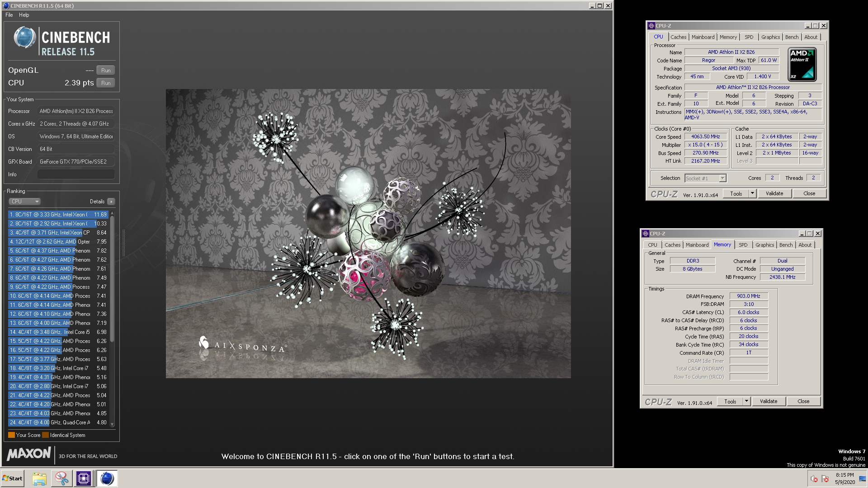Image resolution: width=868 pixels, height=488 pixels.
Task: Click the ranking list scrollbar up arrow
Action: click(x=112, y=213)
